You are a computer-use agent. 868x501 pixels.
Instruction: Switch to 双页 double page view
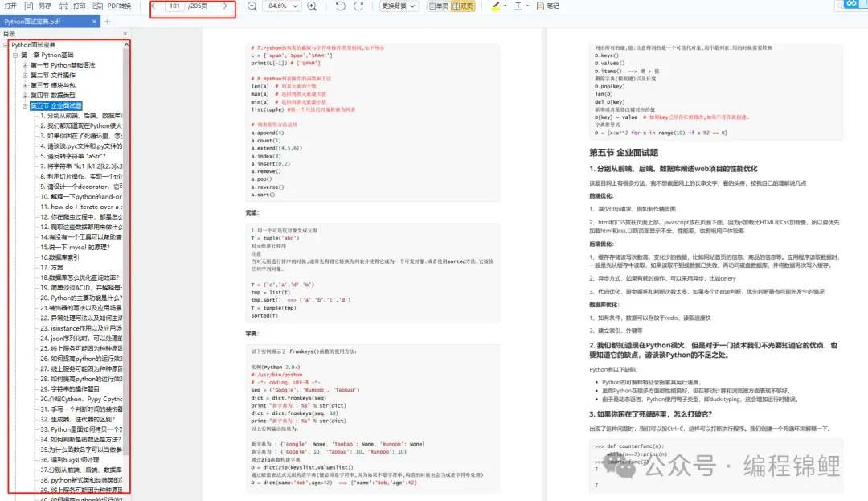[464, 6]
